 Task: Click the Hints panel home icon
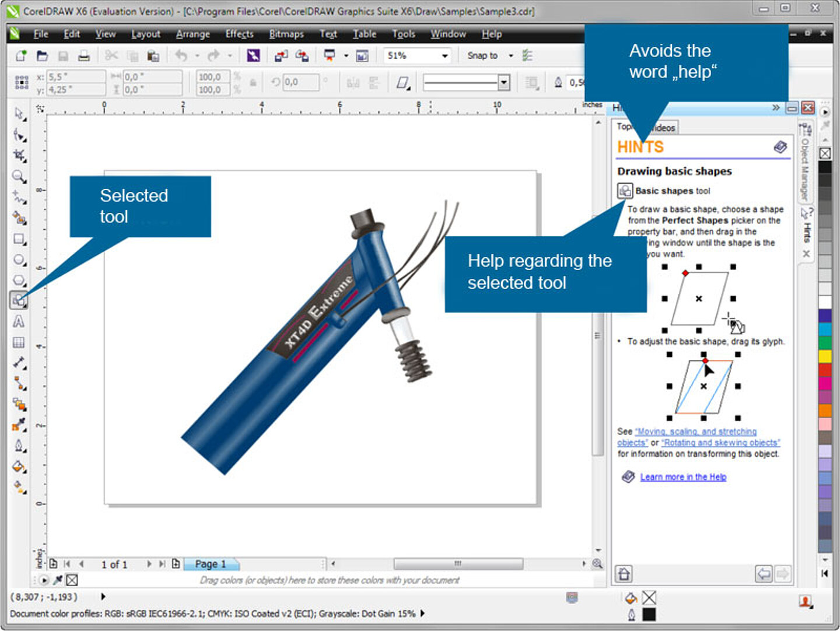coord(624,574)
